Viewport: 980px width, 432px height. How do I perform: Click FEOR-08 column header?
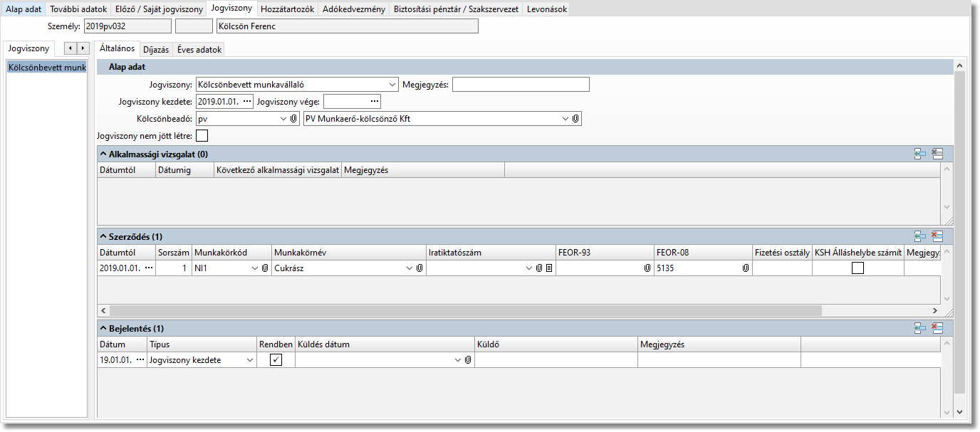point(703,253)
